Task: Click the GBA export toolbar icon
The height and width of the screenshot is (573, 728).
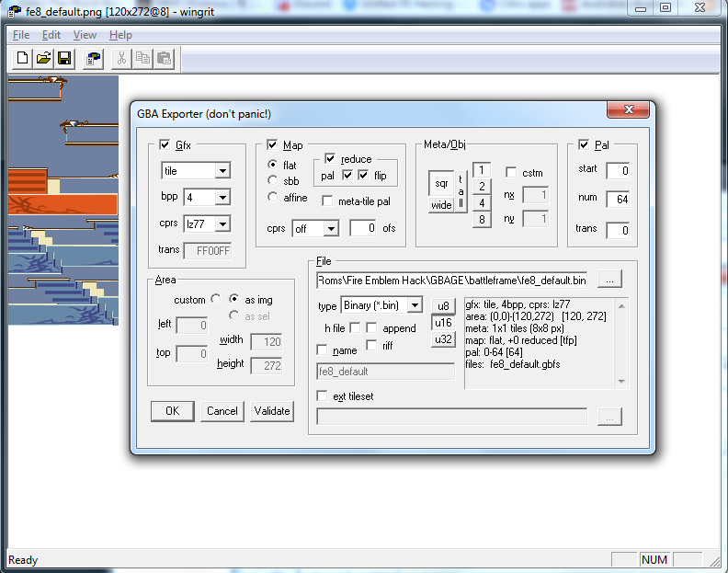Action: tap(93, 59)
